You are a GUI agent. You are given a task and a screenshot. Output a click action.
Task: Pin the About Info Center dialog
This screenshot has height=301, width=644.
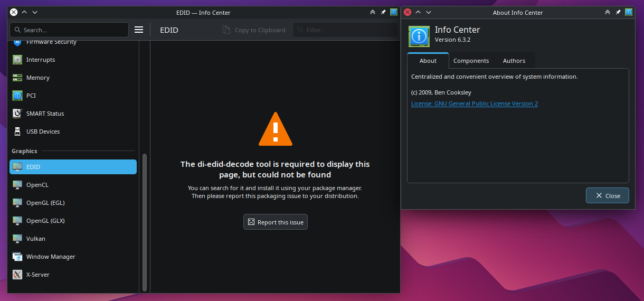coord(618,12)
